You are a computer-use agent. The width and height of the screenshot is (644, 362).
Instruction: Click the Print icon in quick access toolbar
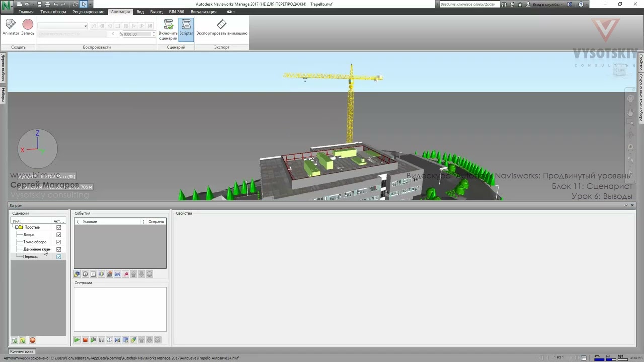click(47, 4)
